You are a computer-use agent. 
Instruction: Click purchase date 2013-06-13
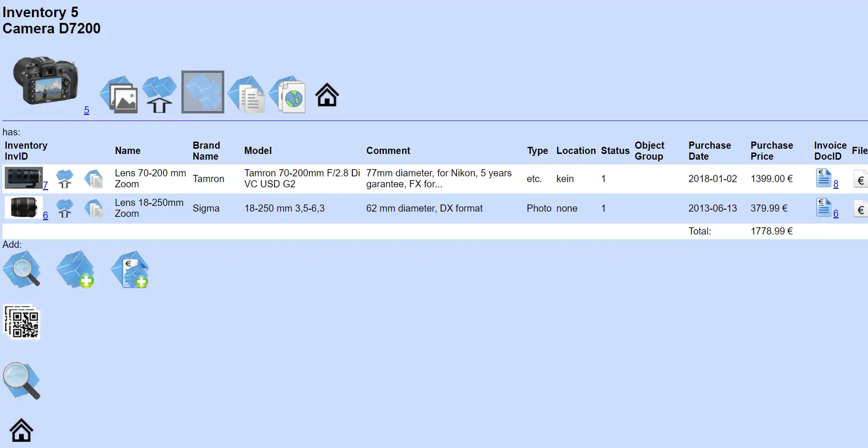pyautogui.click(x=712, y=208)
